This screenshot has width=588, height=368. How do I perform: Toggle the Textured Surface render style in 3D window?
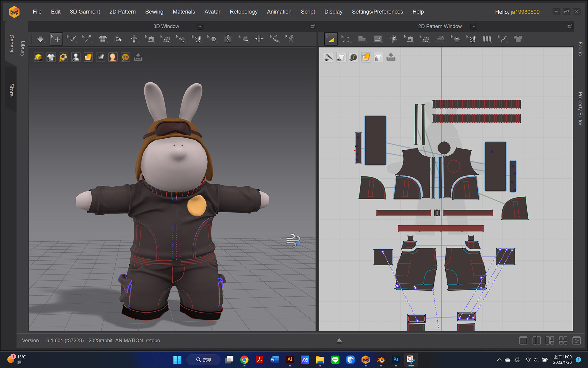tap(88, 57)
